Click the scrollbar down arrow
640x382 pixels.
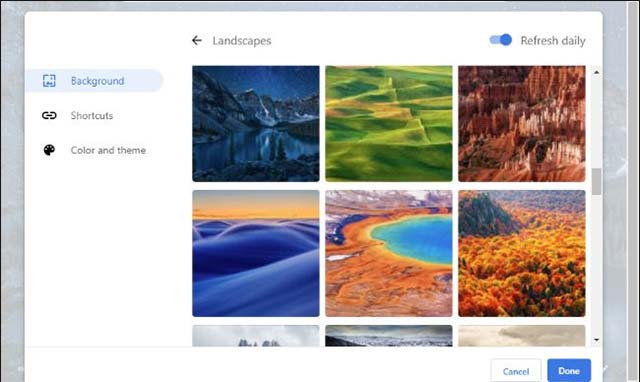[596, 340]
